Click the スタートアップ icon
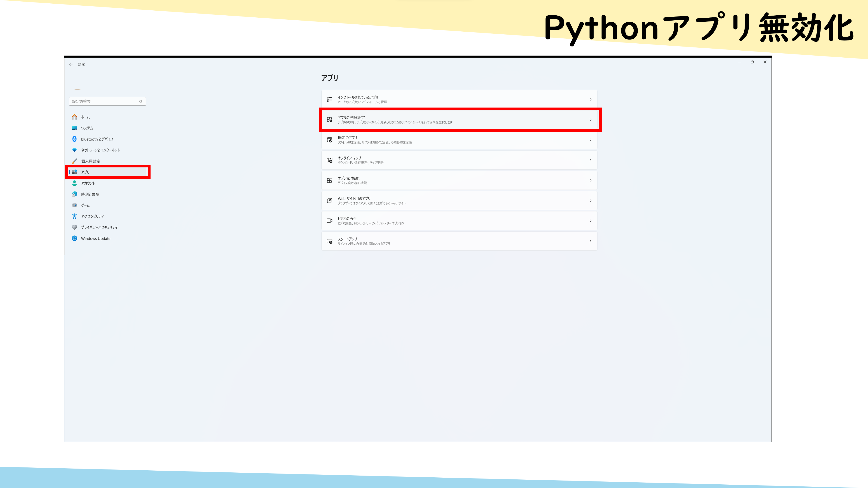Viewport: 868px width, 488px height. pyautogui.click(x=330, y=241)
